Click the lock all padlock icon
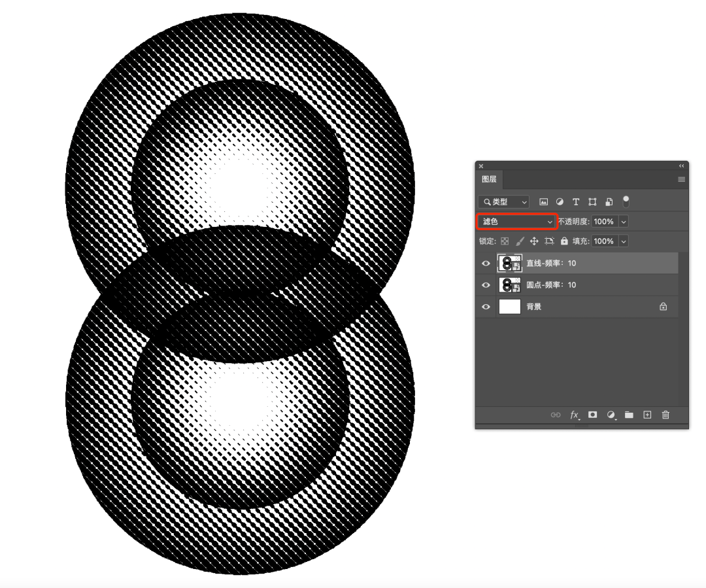 pos(564,241)
